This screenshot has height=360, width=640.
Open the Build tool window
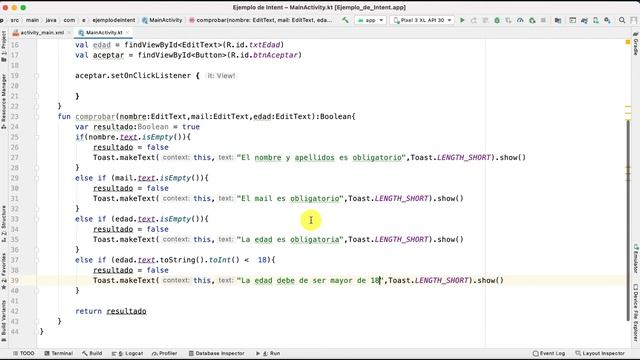click(x=92, y=353)
